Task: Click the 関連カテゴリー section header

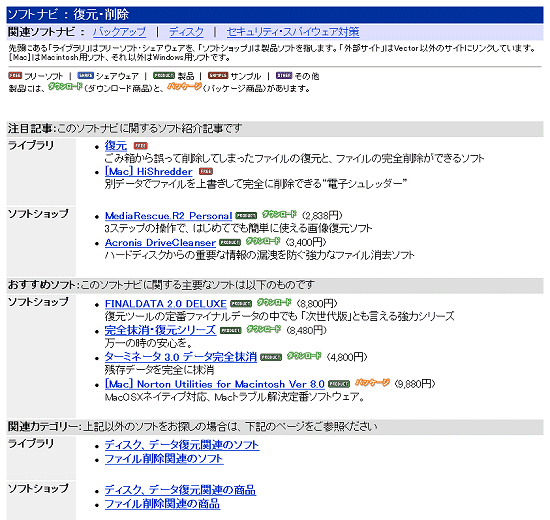Action: tap(275, 427)
